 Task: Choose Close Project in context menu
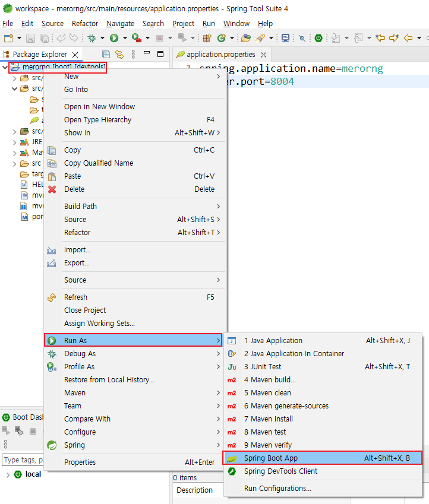(135, 310)
